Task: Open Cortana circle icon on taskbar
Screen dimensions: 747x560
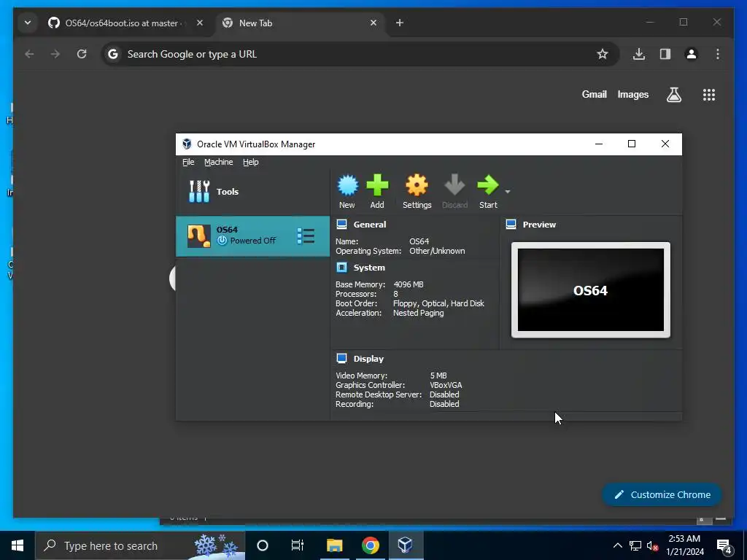Action: coord(262,545)
